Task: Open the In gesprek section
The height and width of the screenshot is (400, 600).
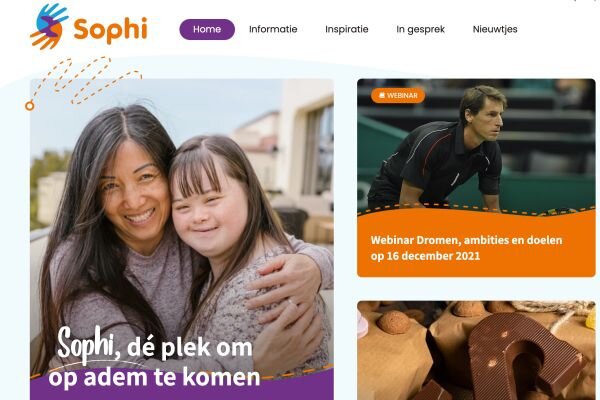Action: pos(421,29)
